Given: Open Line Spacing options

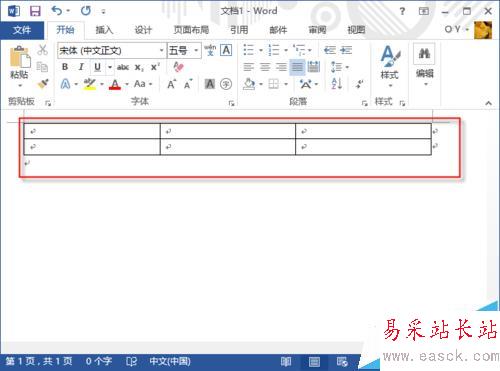Looking at the screenshot, I should [x=337, y=67].
